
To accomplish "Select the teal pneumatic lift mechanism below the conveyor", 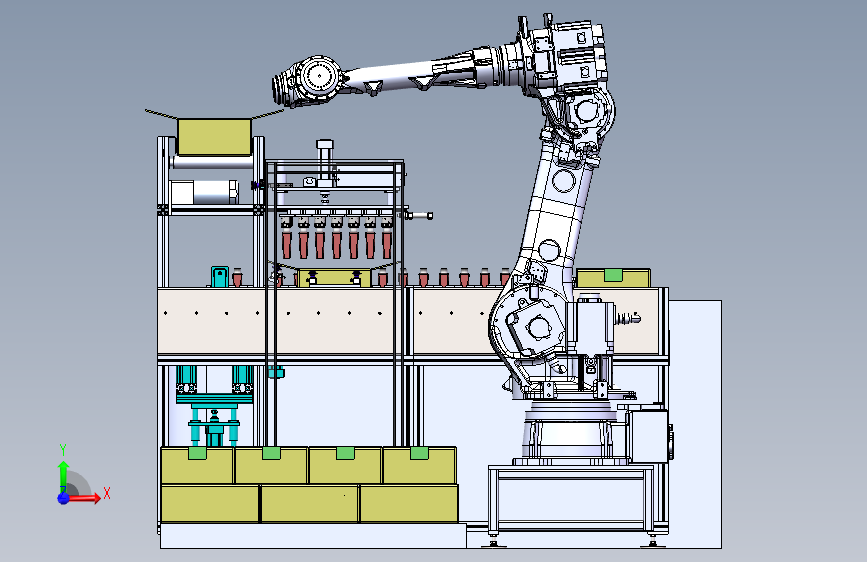I will pyautogui.click(x=215, y=405).
